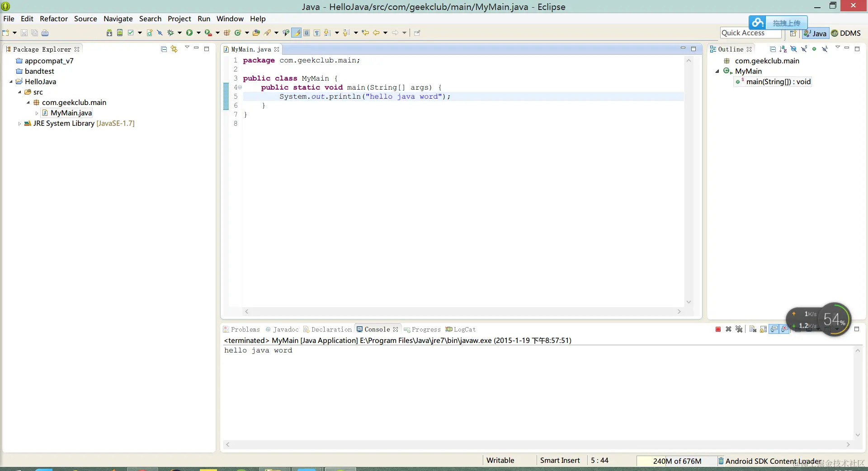Click the fold marker on line 4
This screenshot has height=471, width=868.
tap(240, 87)
